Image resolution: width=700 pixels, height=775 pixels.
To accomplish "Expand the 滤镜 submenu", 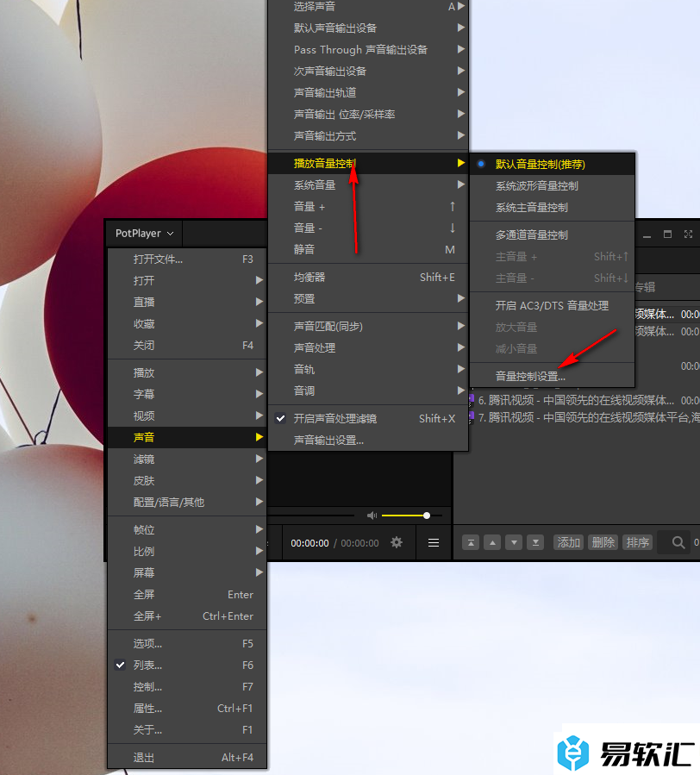I will 187,459.
